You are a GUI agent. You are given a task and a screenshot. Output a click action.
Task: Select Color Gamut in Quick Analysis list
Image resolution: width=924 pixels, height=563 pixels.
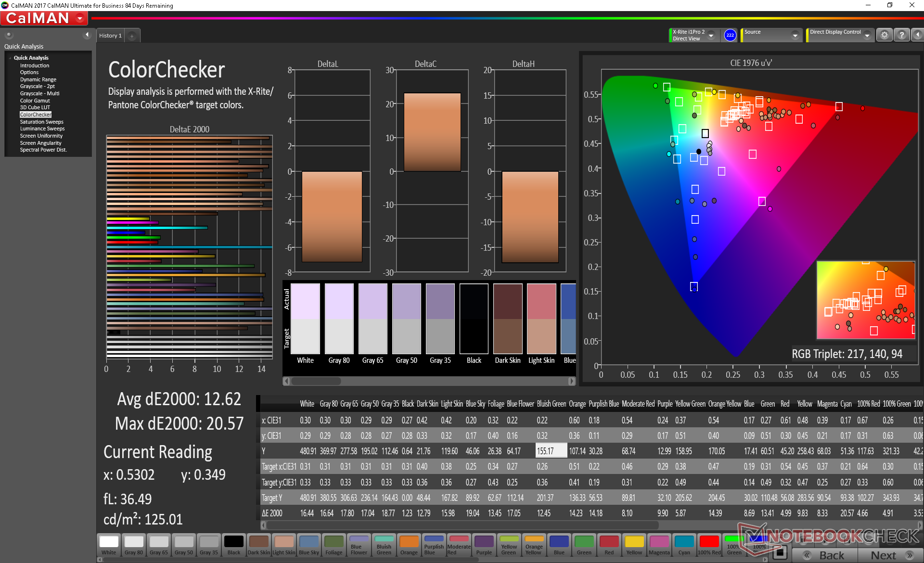pos(35,101)
